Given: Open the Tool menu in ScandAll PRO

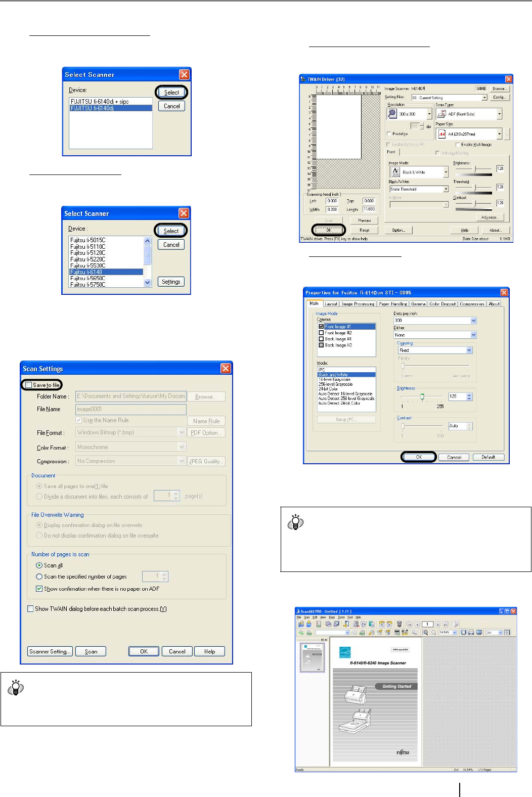Looking at the screenshot, I should [x=350, y=617].
